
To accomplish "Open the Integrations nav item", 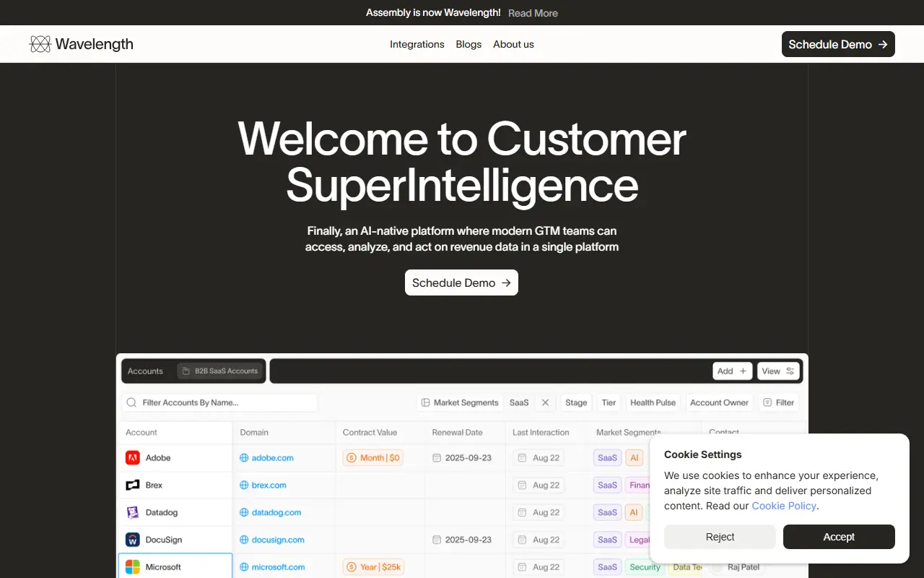I will pyautogui.click(x=417, y=44).
